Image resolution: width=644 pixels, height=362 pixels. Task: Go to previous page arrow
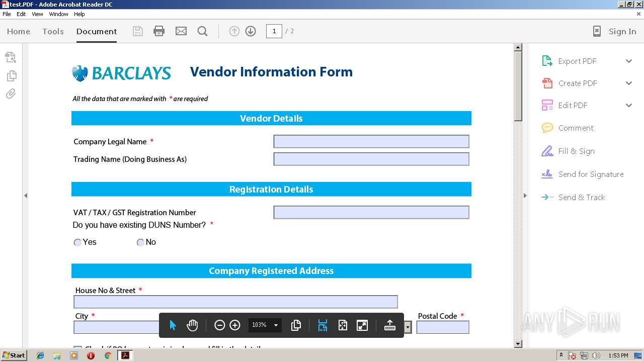234,31
